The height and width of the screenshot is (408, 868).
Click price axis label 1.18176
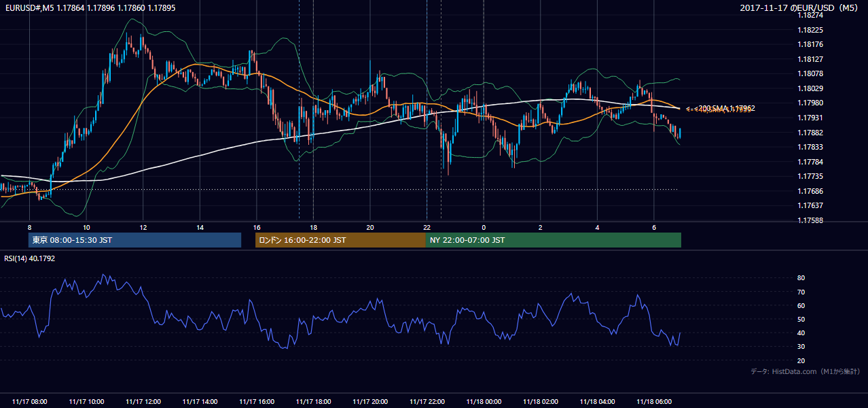point(810,45)
